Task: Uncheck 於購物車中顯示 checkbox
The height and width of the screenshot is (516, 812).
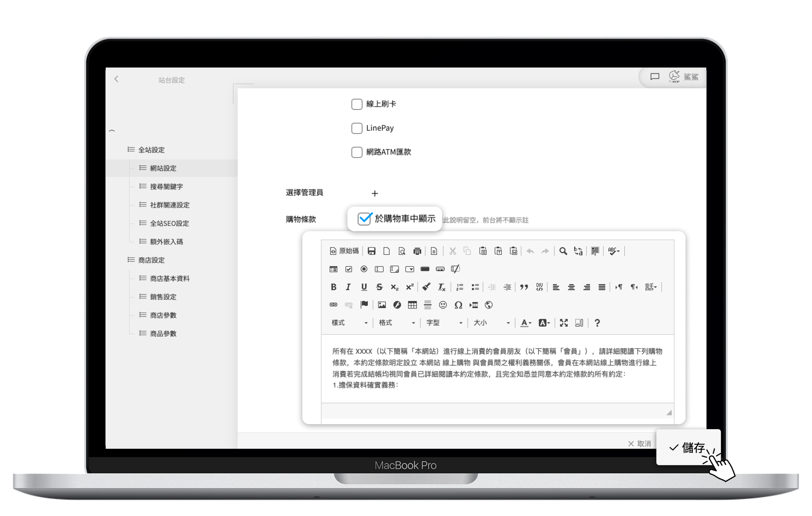Action: 364,219
